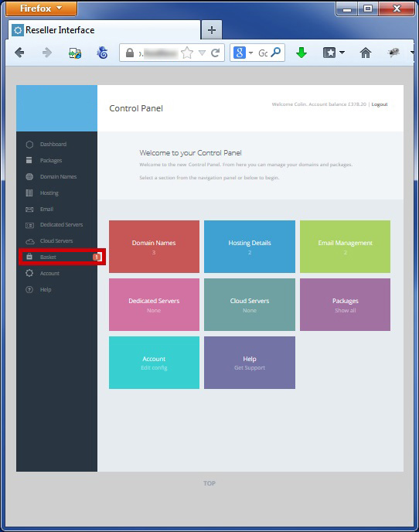
Task: Click the Logout link
Action: (380, 104)
